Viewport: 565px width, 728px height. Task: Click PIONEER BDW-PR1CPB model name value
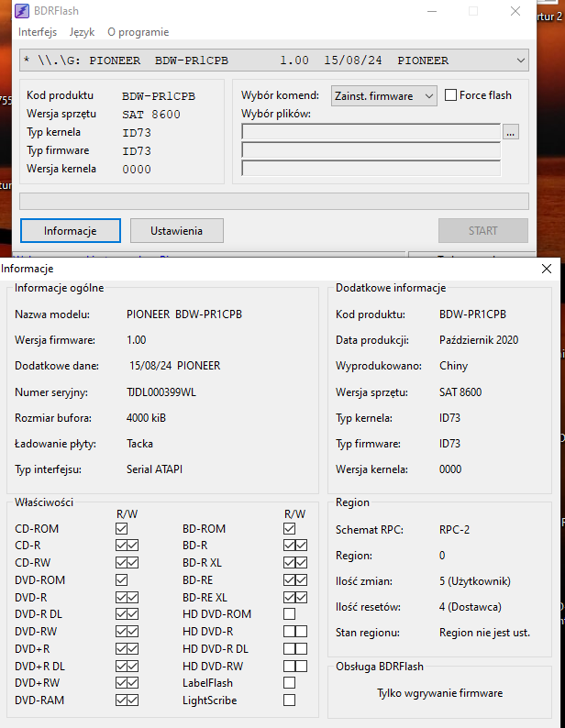[x=184, y=314]
